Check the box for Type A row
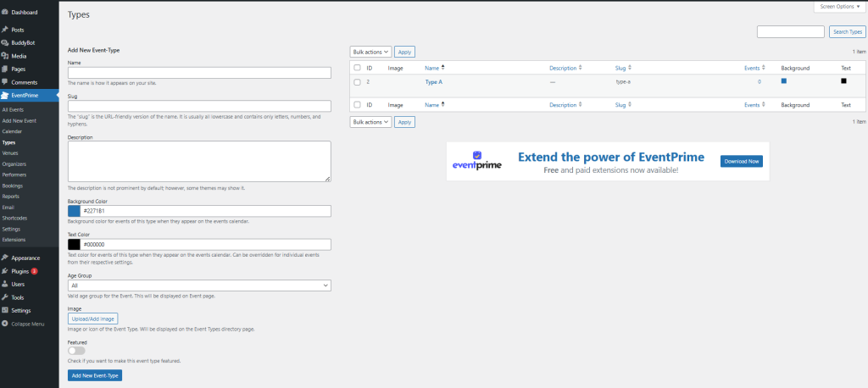Viewport: 868px width, 388px height. pyautogui.click(x=357, y=82)
